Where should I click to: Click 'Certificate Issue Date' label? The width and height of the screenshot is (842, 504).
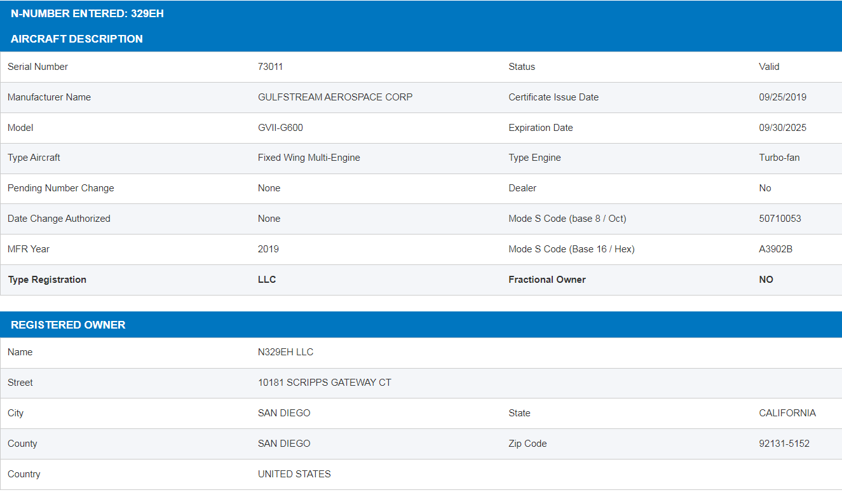pos(553,97)
